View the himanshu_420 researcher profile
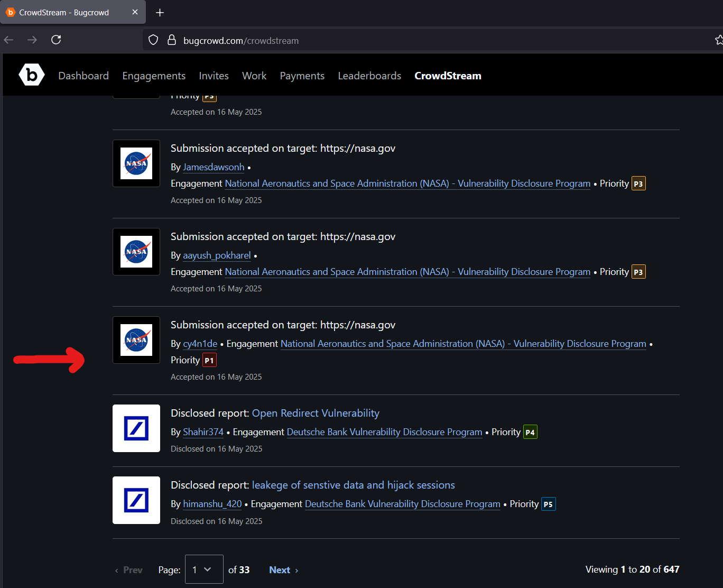Viewport: 723px width, 588px height. point(212,504)
